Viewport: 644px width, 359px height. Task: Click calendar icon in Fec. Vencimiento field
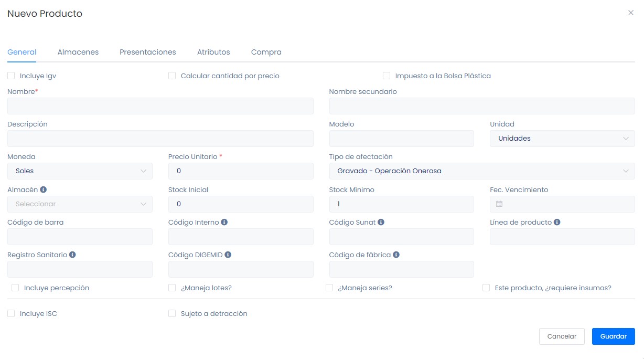pyautogui.click(x=499, y=204)
